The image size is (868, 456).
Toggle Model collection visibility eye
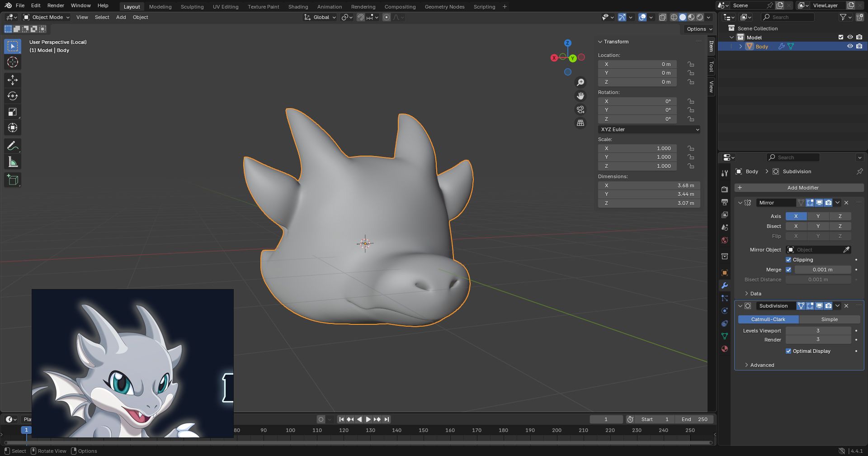coord(850,37)
